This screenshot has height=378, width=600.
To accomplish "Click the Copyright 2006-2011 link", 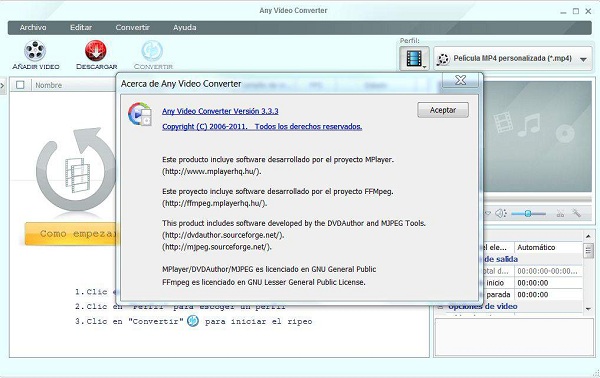I will click(262, 127).
